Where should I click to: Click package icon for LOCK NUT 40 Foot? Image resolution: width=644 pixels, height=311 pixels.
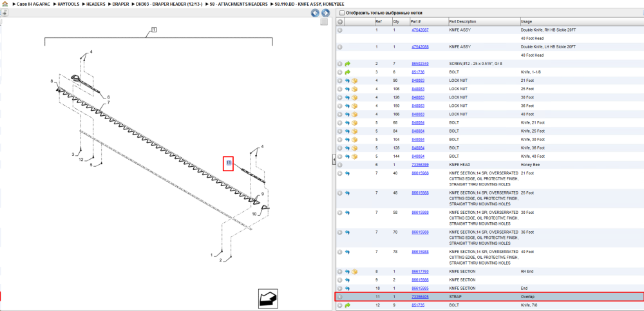tap(354, 114)
